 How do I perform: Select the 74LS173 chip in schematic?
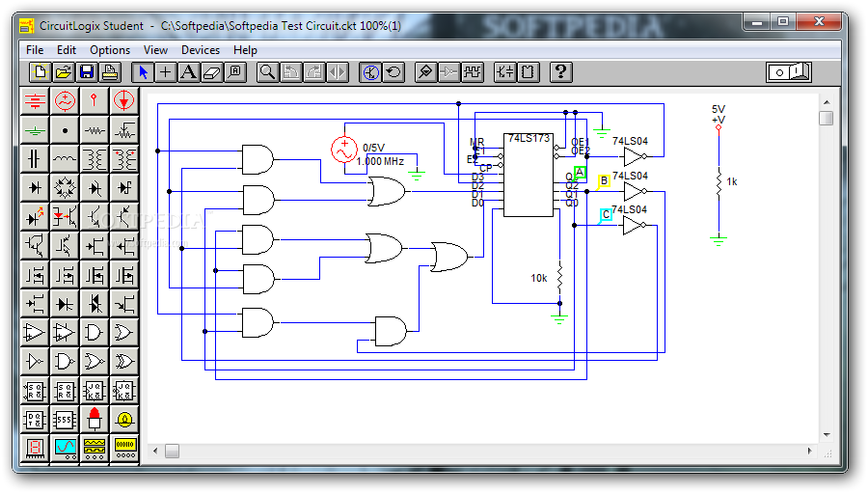pyautogui.click(x=529, y=175)
